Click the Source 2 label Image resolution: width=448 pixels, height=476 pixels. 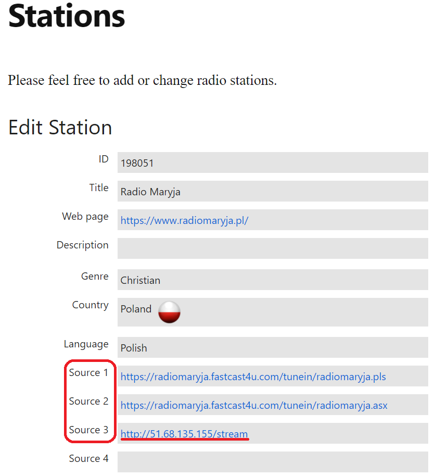88,402
